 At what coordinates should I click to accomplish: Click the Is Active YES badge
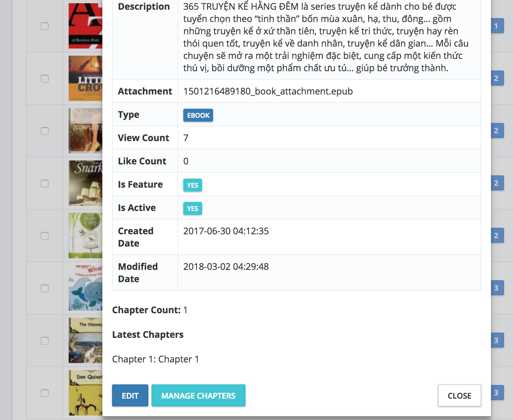click(193, 208)
